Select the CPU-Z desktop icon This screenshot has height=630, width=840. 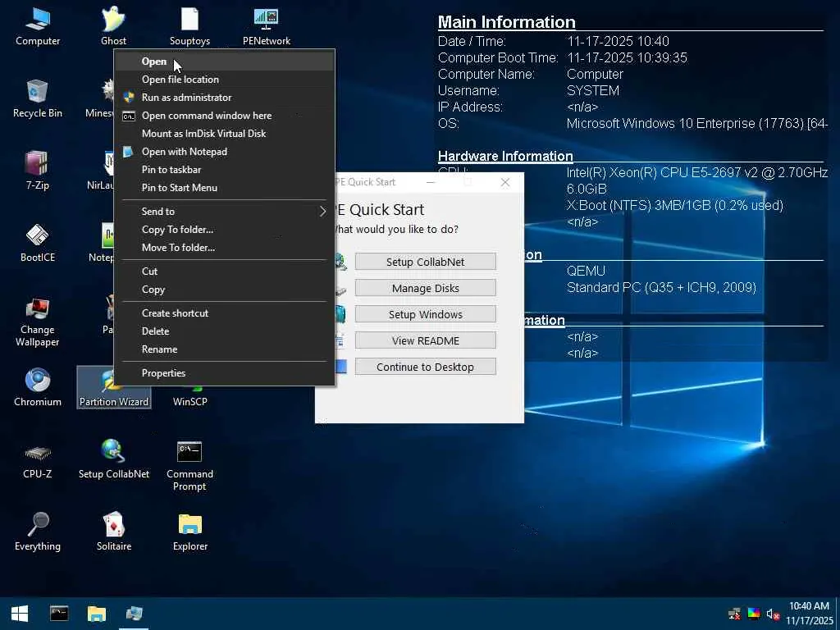point(37,454)
